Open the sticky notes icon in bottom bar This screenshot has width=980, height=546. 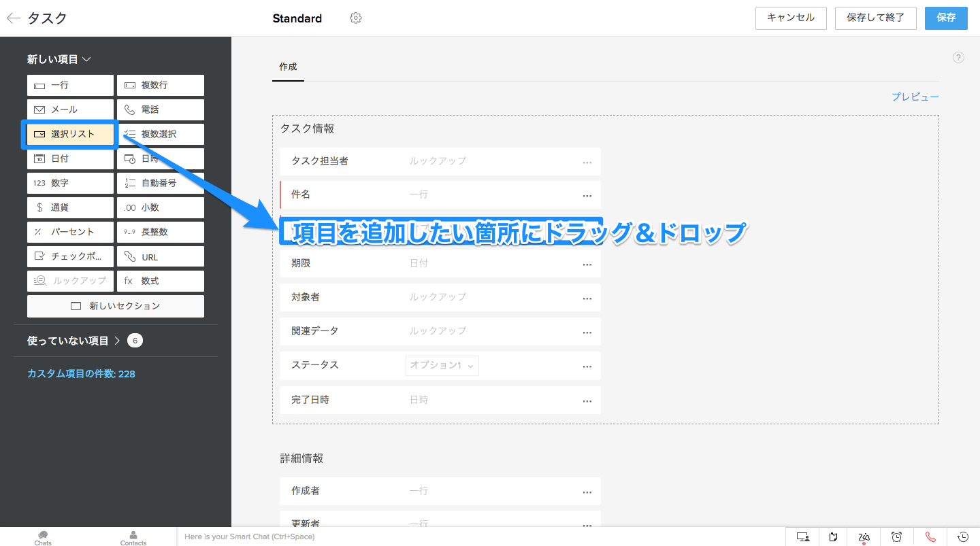[833, 536]
